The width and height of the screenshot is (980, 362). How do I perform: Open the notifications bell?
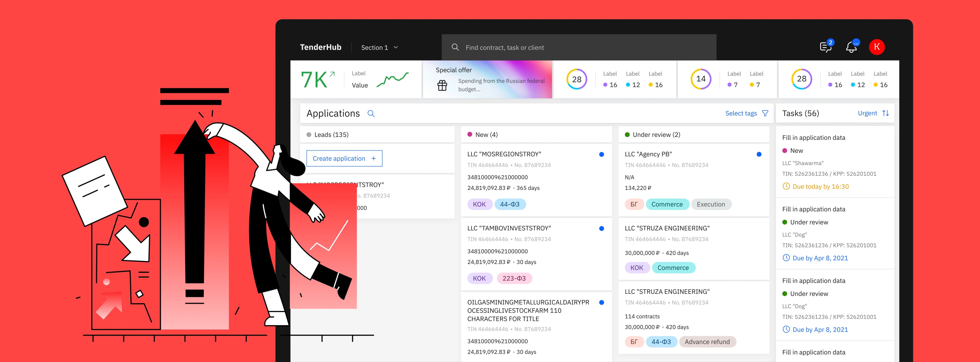point(851,47)
